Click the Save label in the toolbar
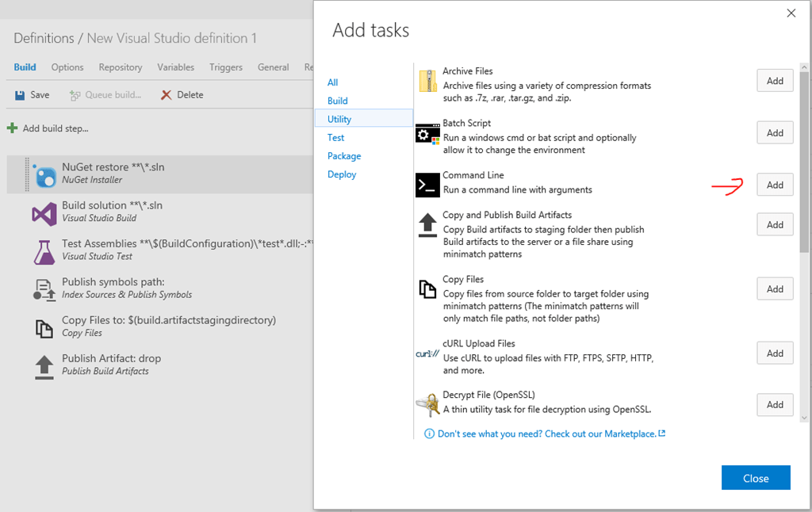This screenshot has width=812, height=512. click(40, 95)
